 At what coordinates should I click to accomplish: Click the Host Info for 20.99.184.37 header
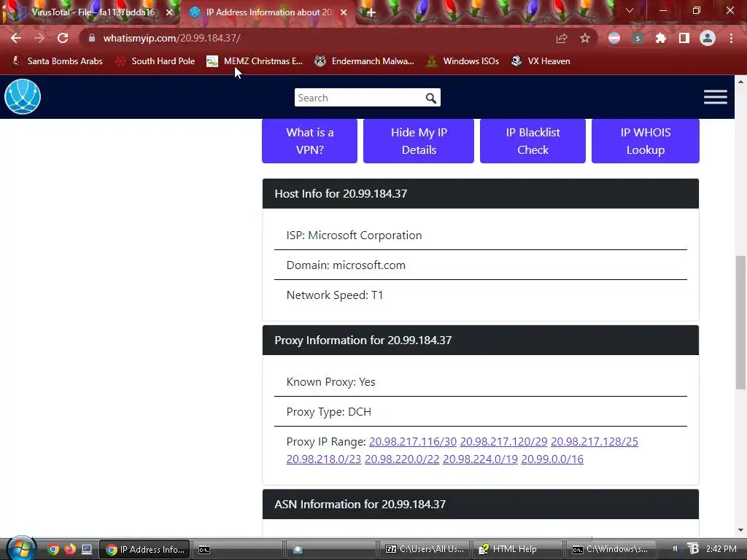point(480,194)
